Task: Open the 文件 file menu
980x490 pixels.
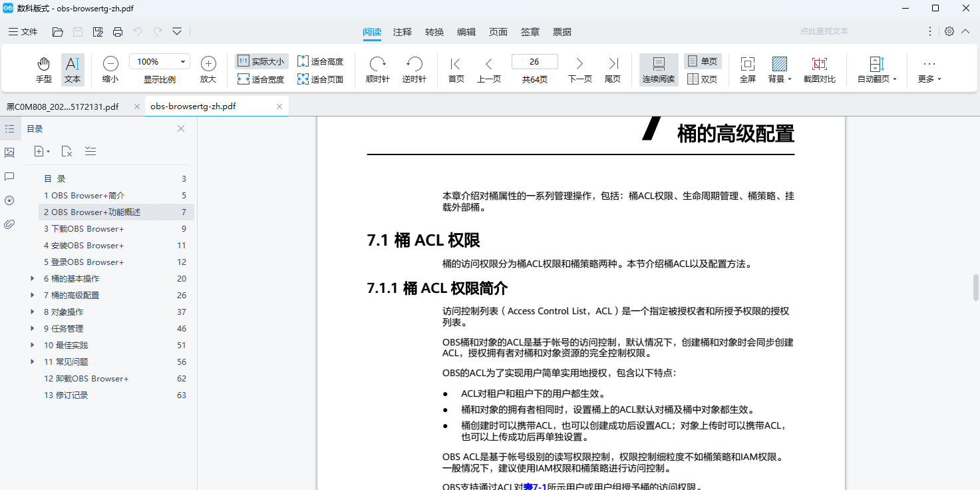Action: 23,32
